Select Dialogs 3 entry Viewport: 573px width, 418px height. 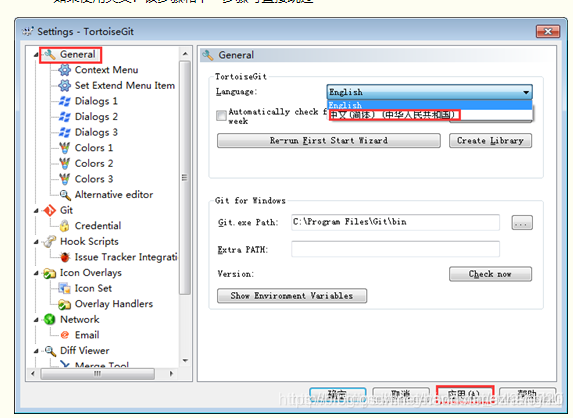point(96,132)
